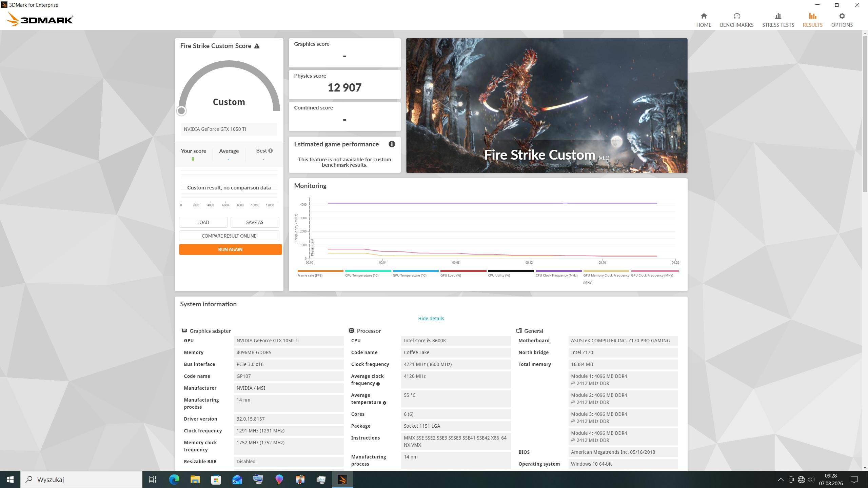
Task: Click the General section icon
Action: 519,330
